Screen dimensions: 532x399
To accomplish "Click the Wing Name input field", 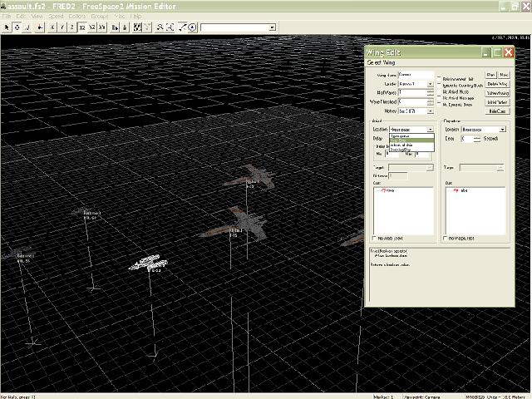I will [x=416, y=75].
